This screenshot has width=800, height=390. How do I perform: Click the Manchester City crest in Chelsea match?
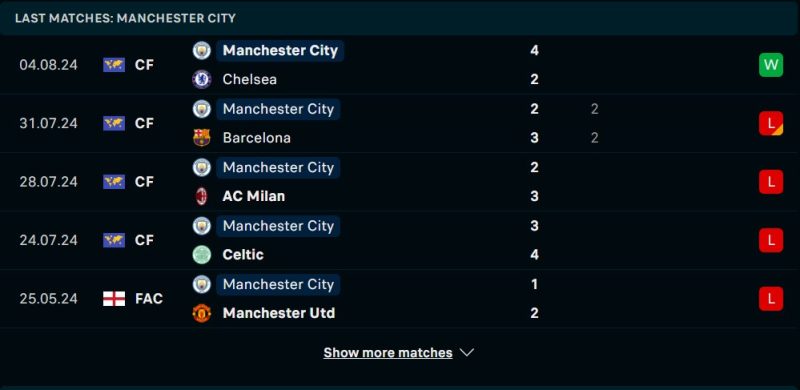pyautogui.click(x=202, y=51)
